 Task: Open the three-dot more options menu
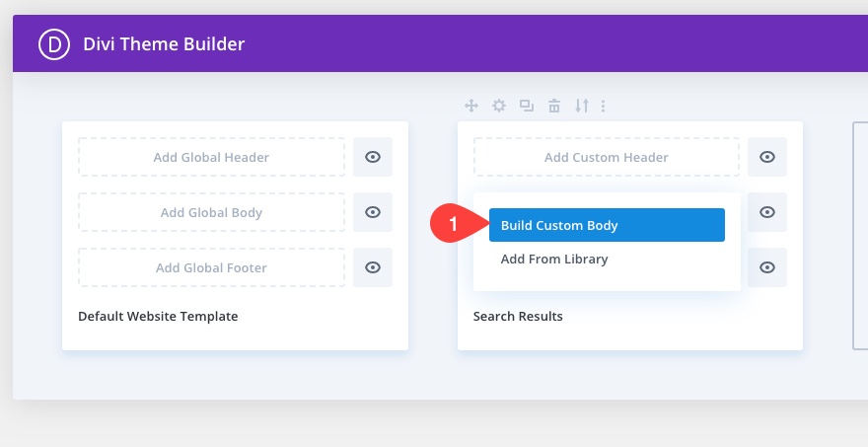603,106
